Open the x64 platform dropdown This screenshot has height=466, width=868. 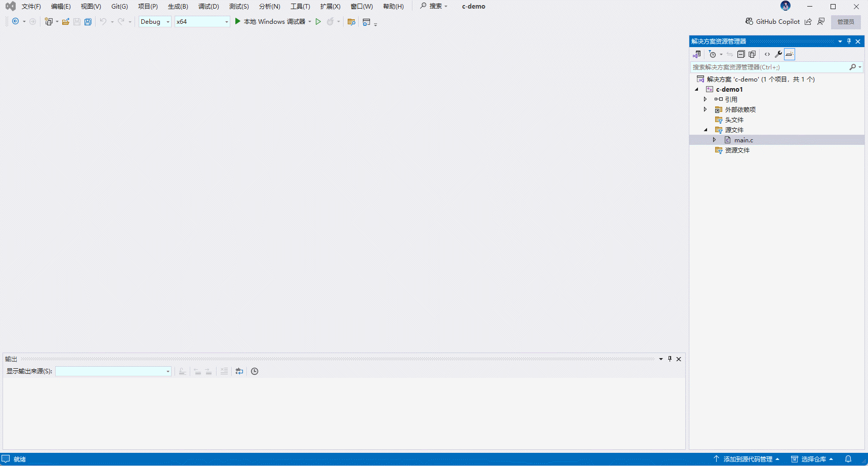coord(202,22)
